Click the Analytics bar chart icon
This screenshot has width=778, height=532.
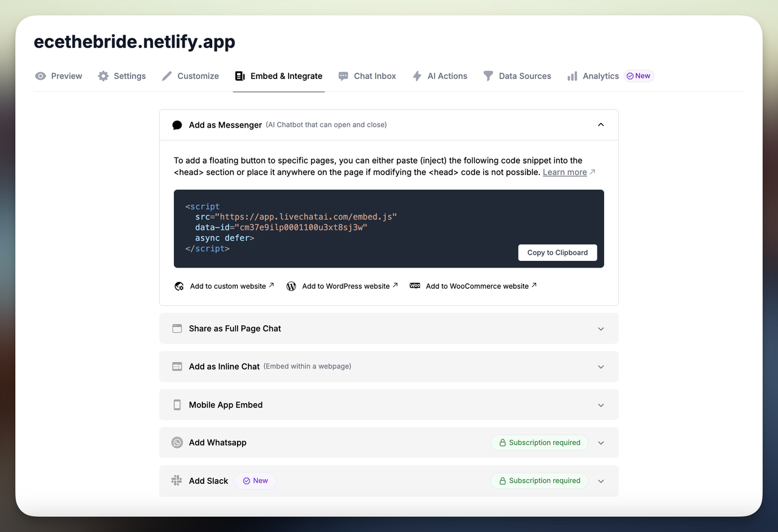pyautogui.click(x=572, y=76)
